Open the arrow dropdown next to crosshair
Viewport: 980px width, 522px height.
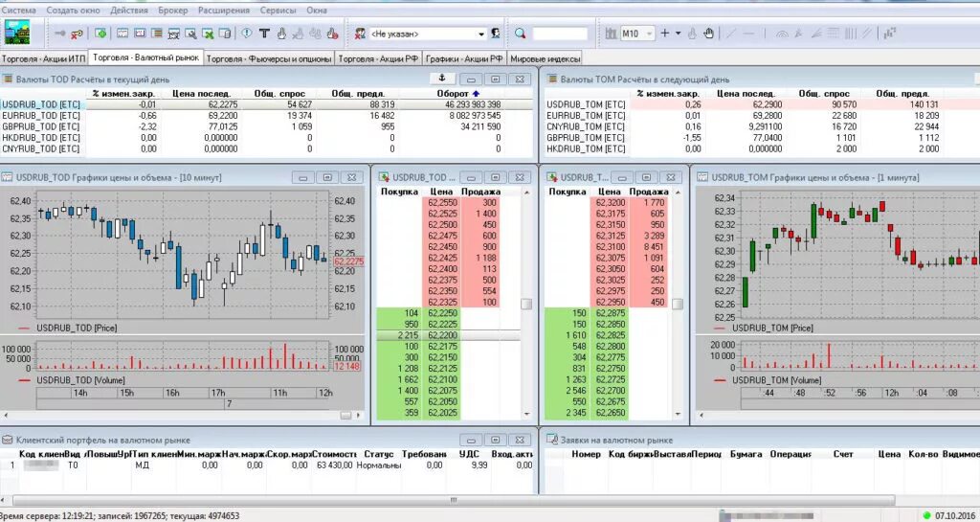pyautogui.click(x=679, y=34)
